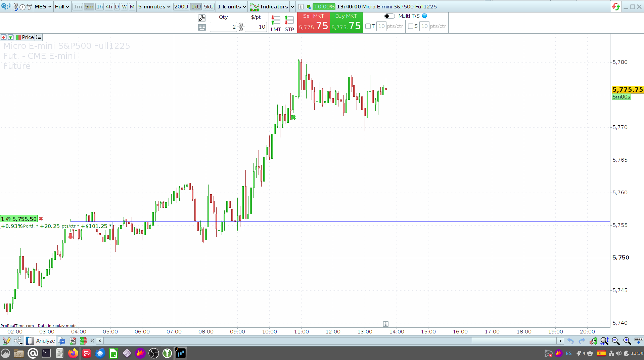This screenshot has height=360, width=644.
Task: Click the chart info icon near time axis
Action: pos(386,324)
